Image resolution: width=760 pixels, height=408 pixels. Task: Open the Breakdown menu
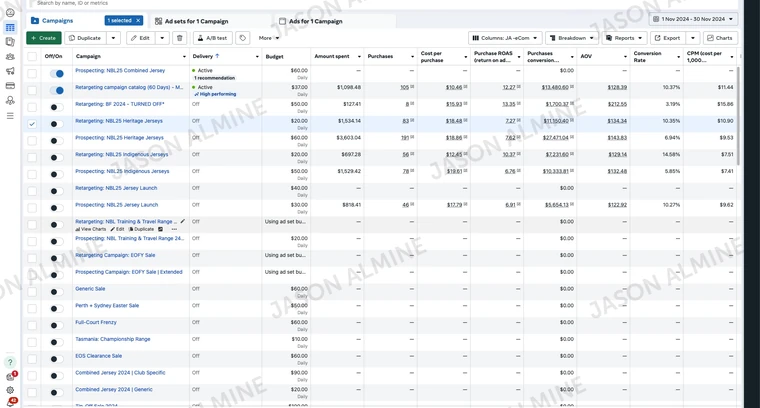click(572, 38)
